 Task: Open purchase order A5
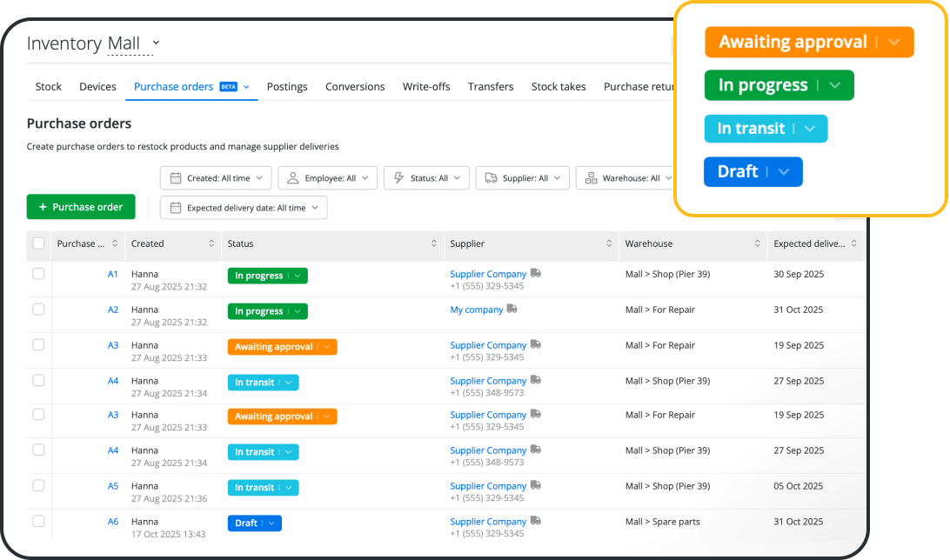112,486
